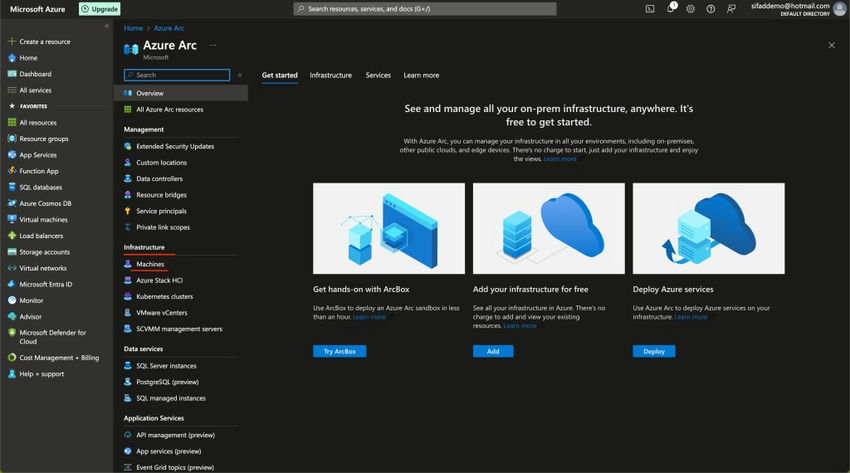Close the Azure Arc blade
850x473 pixels.
(x=832, y=45)
